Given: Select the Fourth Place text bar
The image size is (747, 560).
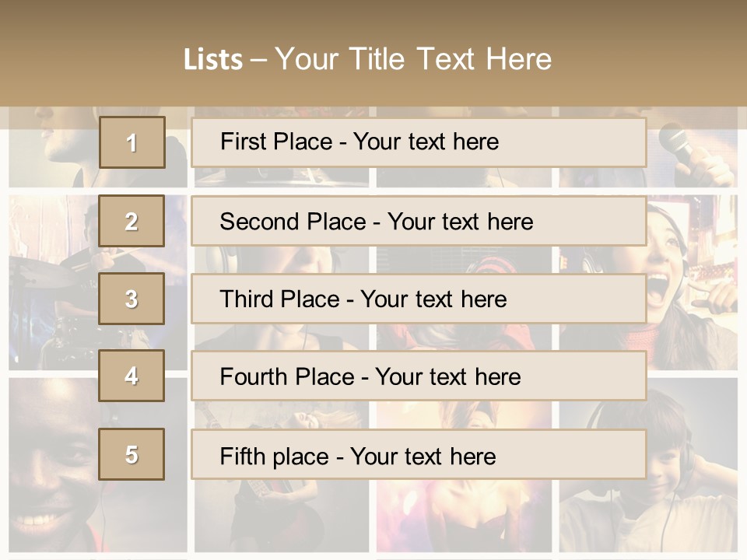Looking at the screenshot, I should (419, 376).
